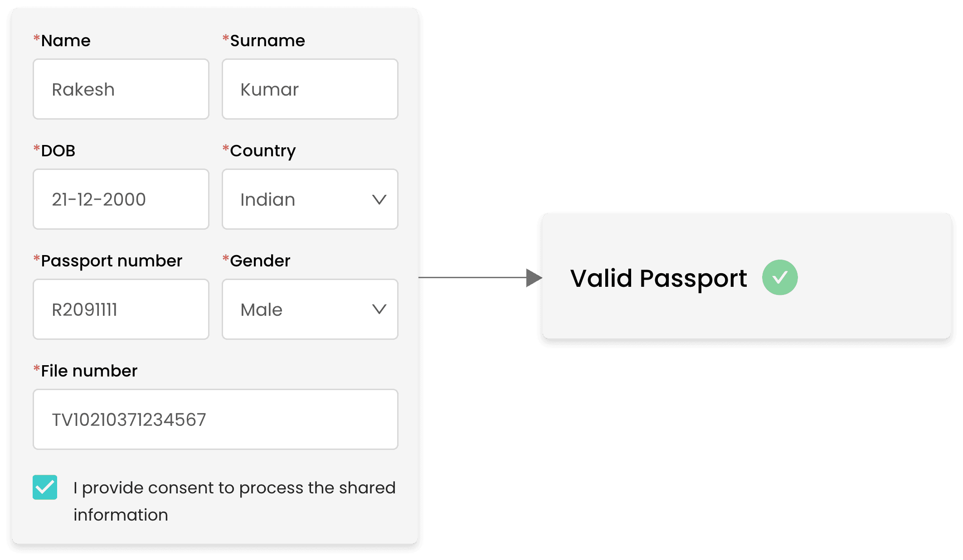963x560 pixels.
Task: Select the DOB field showing 21-12-2000
Action: [x=121, y=199]
